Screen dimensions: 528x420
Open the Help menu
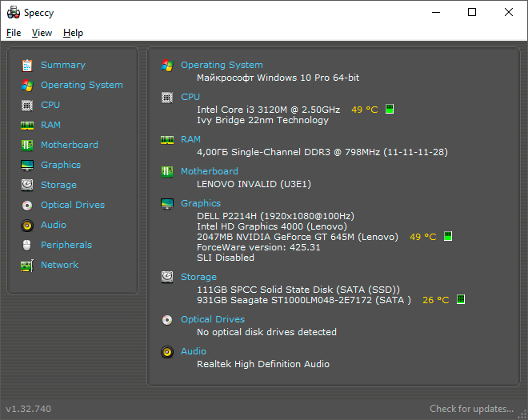73,33
